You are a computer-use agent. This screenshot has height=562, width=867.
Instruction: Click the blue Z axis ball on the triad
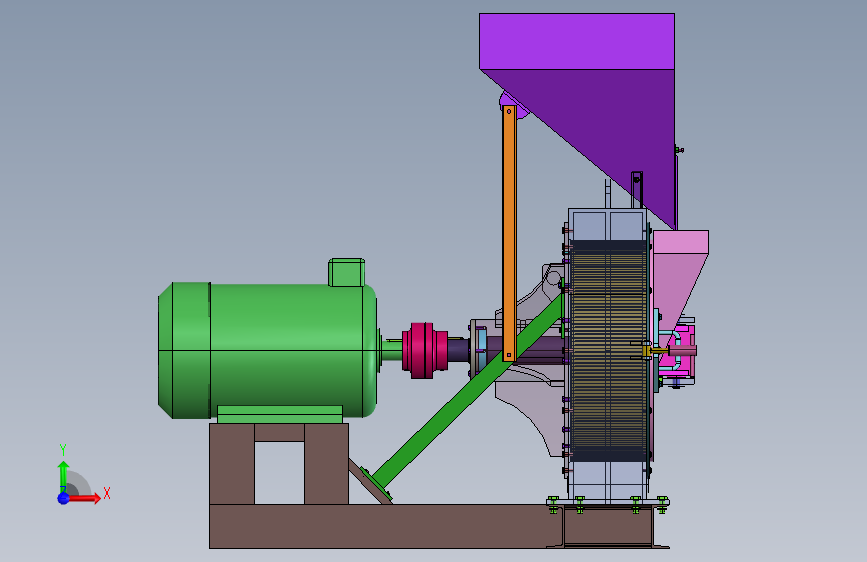coord(64,498)
